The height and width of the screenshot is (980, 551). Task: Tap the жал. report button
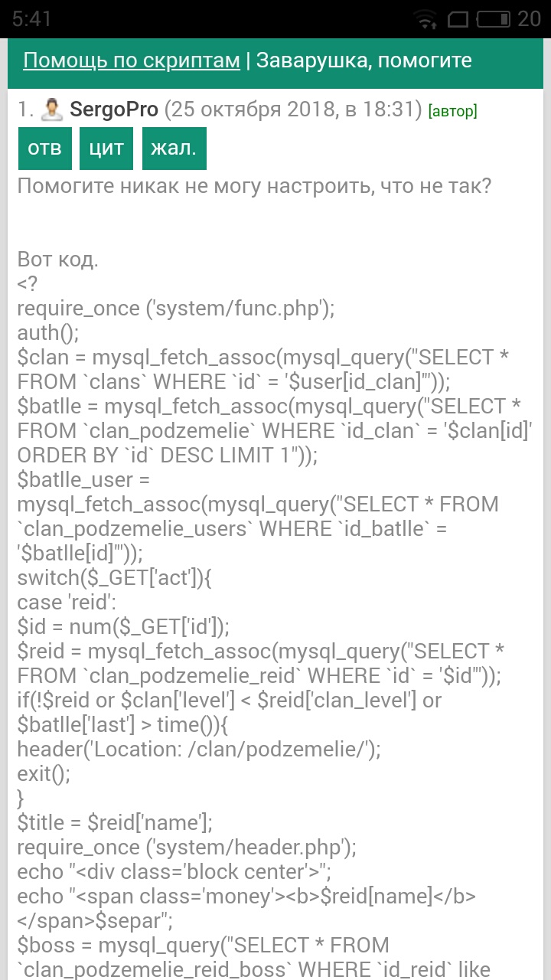tap(174, 148)
